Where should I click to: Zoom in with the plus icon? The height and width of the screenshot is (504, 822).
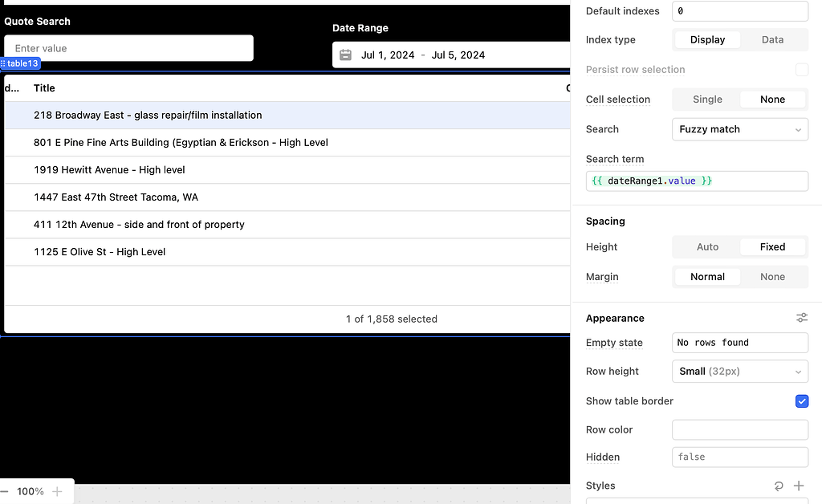pyautogui.click(x=57, y=491)
